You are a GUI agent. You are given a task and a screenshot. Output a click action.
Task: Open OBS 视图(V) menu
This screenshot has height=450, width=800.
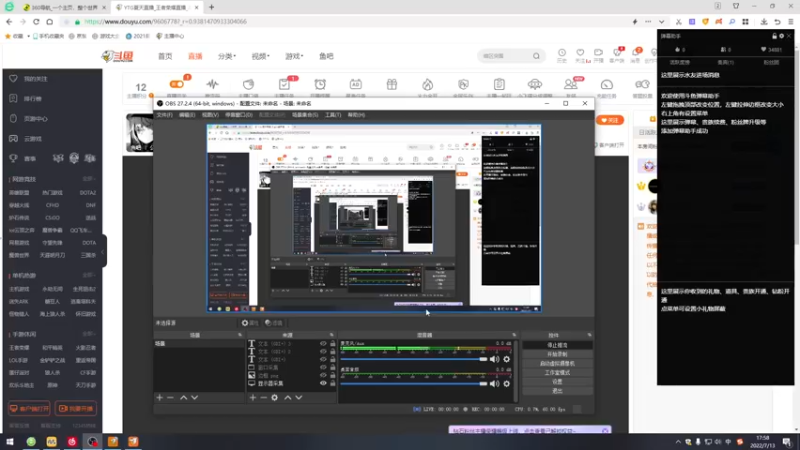tap(210, 115)
